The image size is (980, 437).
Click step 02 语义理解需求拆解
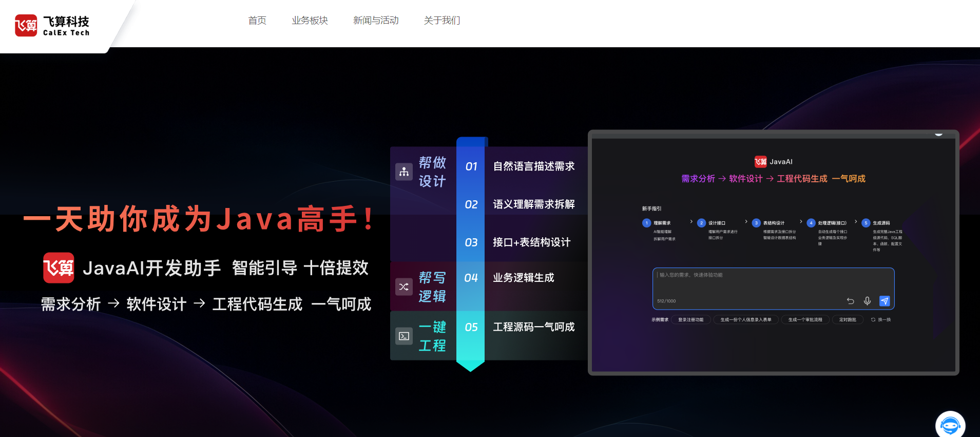pos(520,204)
